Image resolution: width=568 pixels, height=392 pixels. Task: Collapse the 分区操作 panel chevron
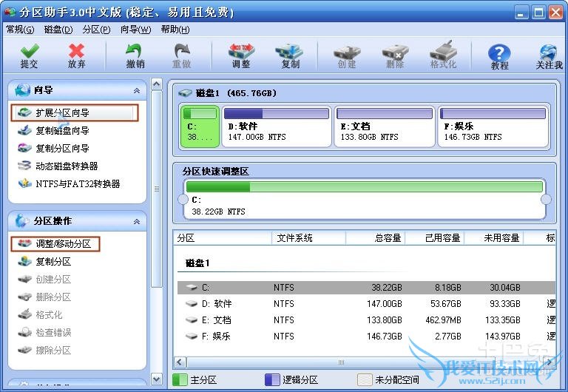pos(137,221)
